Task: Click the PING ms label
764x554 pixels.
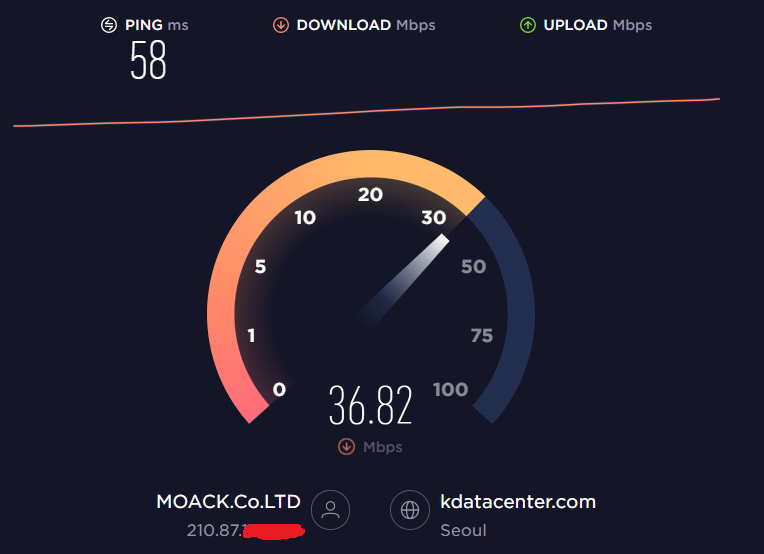Action: [x=156, y=25]
